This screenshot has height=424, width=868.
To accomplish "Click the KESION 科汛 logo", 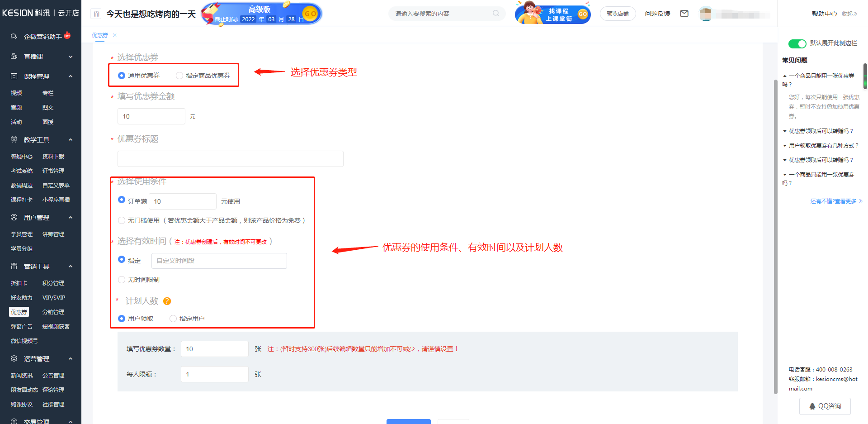I will (26, 13).
